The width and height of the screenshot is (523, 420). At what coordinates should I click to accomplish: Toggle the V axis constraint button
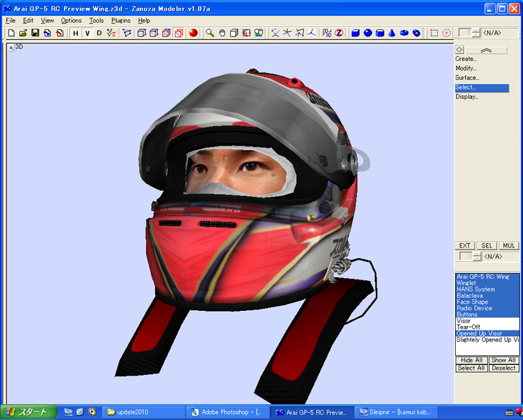click(x=88, y=33)
